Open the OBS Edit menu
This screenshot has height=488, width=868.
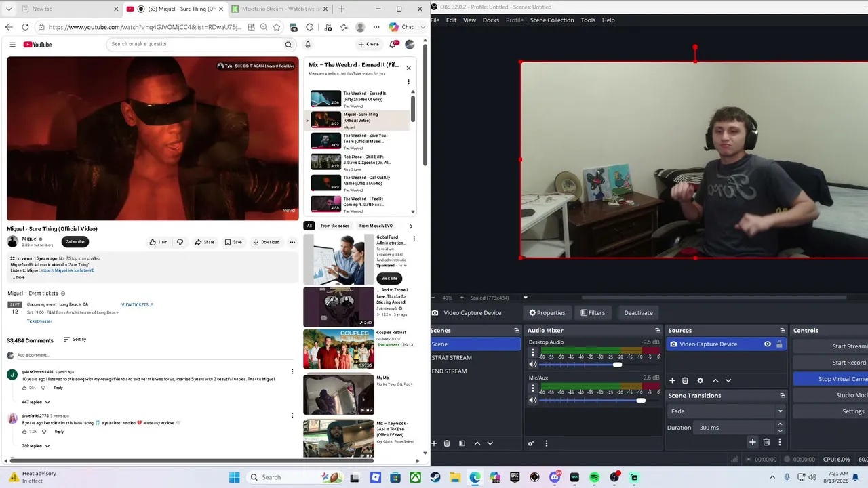(x=451, y=20)
